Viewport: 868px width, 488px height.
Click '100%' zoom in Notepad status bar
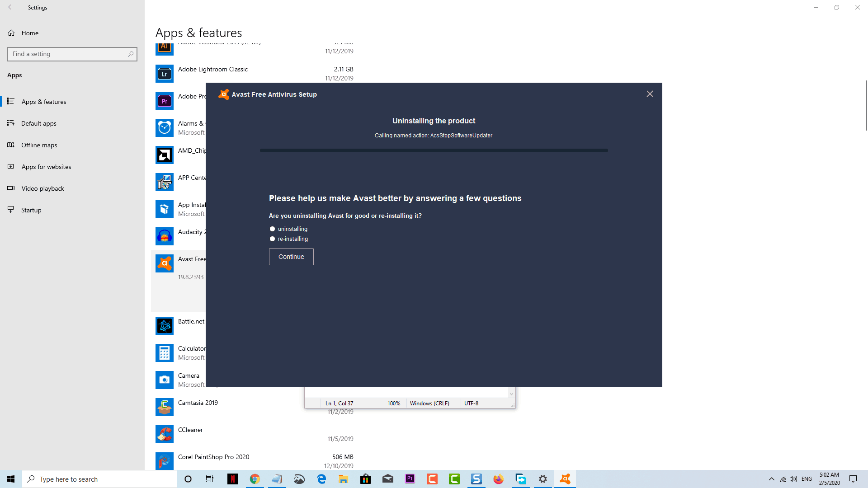(394, 404)
